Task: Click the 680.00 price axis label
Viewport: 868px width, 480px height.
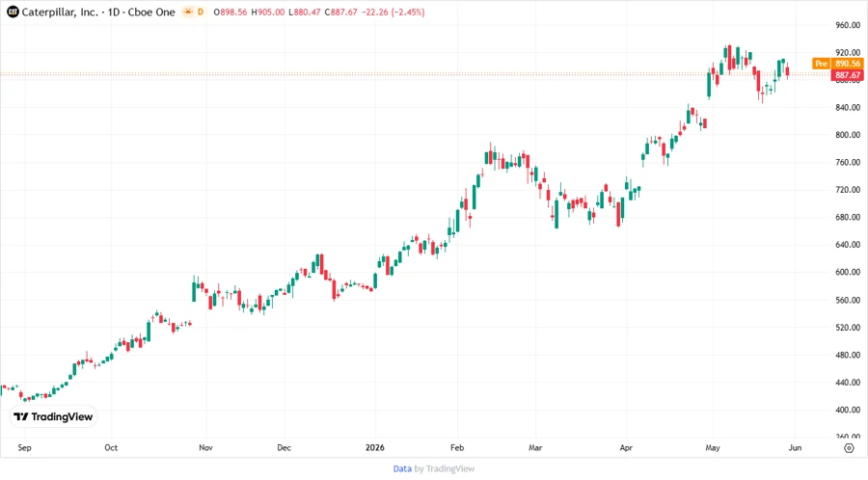Action: 848,217
